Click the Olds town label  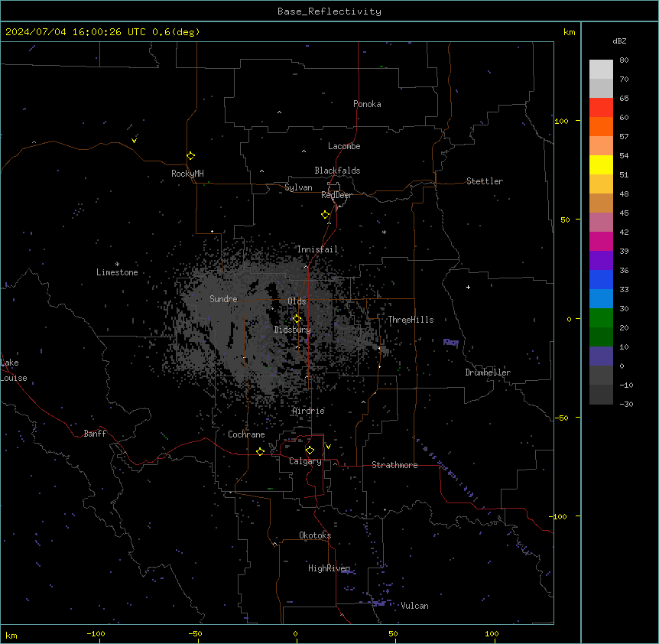pyautogui.click(x=297, y=301)
